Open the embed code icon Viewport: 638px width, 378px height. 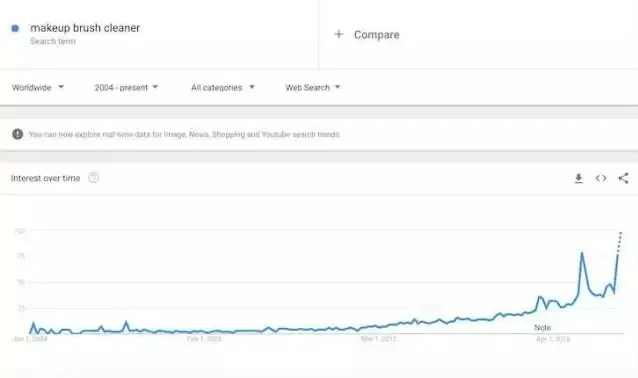point(601,178)
